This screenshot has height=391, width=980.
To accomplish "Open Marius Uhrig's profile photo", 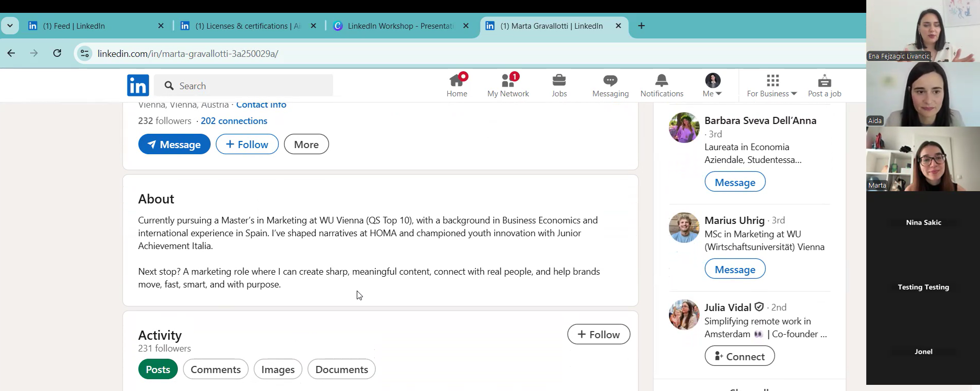I will [x=684, y=228].
